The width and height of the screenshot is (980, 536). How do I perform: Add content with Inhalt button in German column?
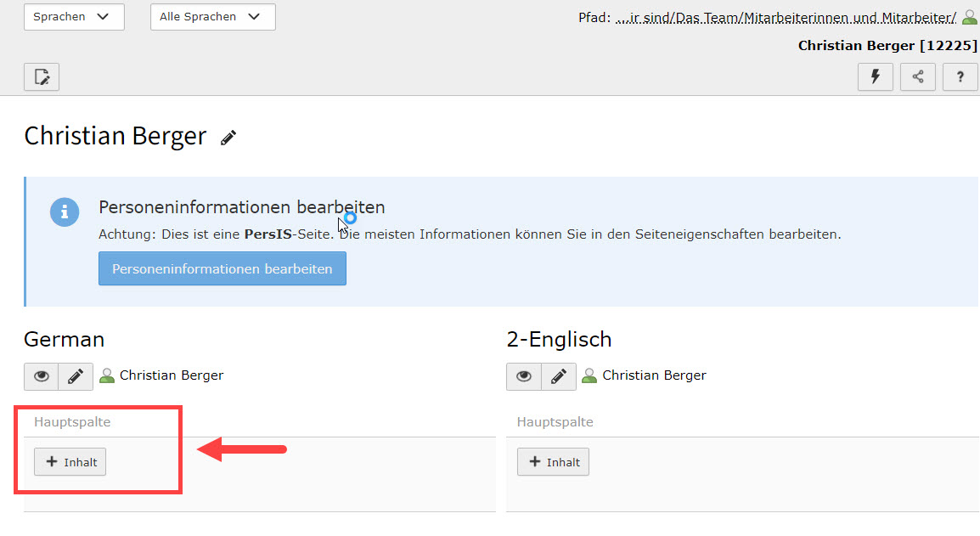70,462
